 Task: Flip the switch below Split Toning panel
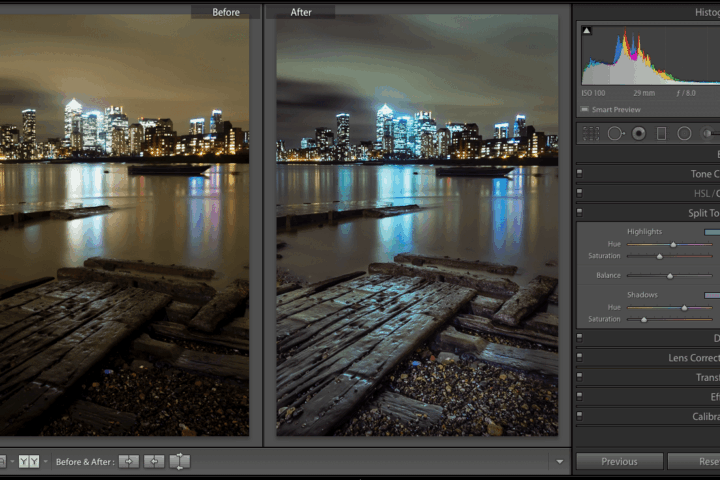pyautogui.click(x=579, y=338)
